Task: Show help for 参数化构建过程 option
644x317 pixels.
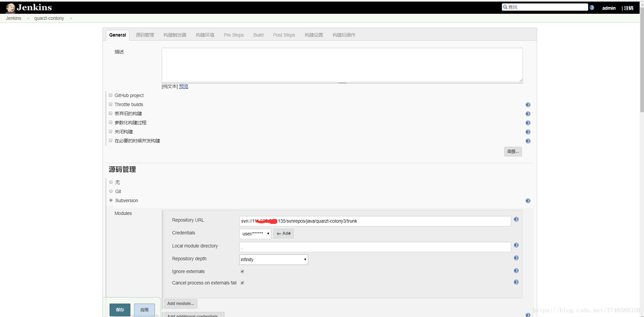Action: pyautogui.click(x=528, y=123)
